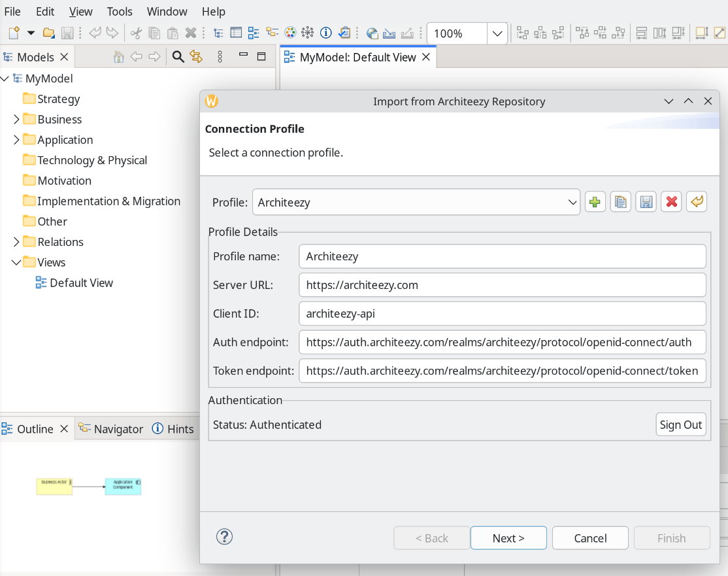The height and width of the screenshot is (576, 728).
Task: Click the Match Width toolbar icon
Action: pyautogui.click(x=641, y=33)
